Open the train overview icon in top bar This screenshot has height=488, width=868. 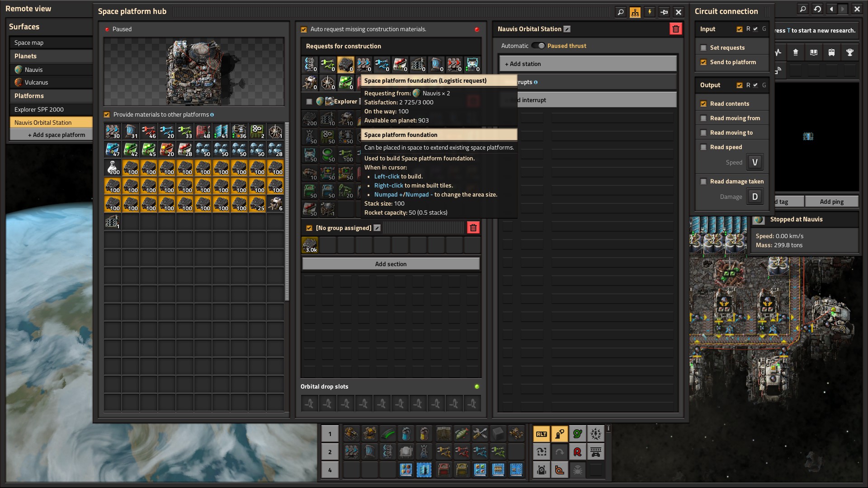point(832,52)
